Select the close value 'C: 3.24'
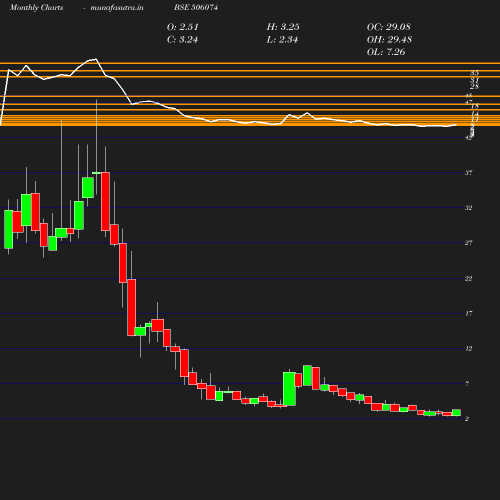The height and width of the screenshot is (500, 500). [182, 40]
